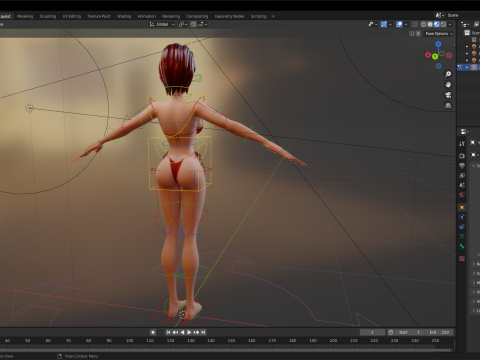This screenshot has width=480, height=360.
Task: Open the Tool properties tab
Action: pyautogui.click(x=462, y=144)
